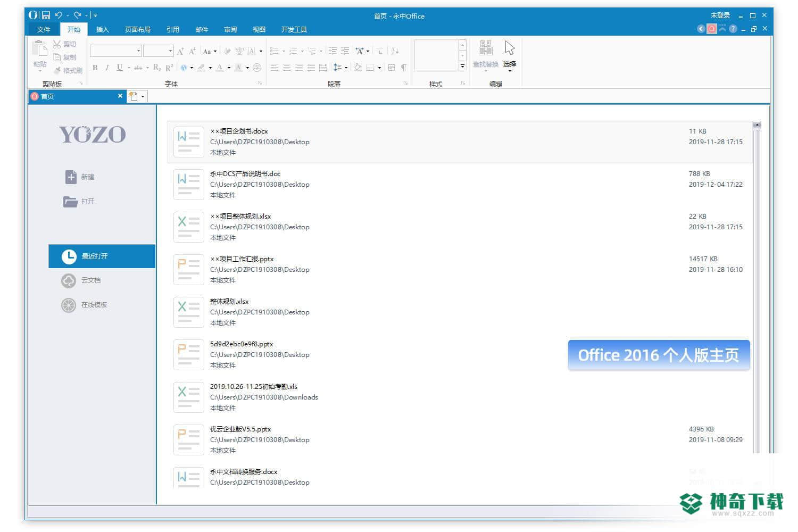
Task: Click the subscript R2 icon
Action: coord(157,68)
